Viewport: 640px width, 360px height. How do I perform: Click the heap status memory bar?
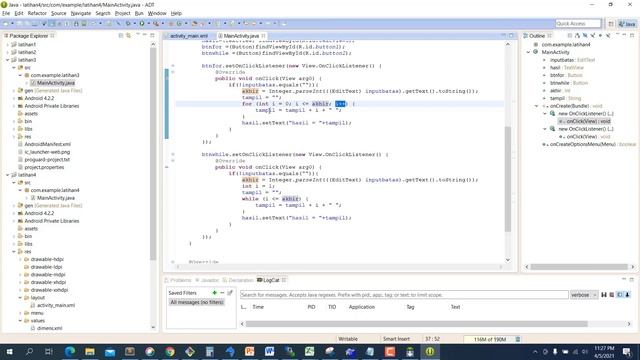(489, 339)
